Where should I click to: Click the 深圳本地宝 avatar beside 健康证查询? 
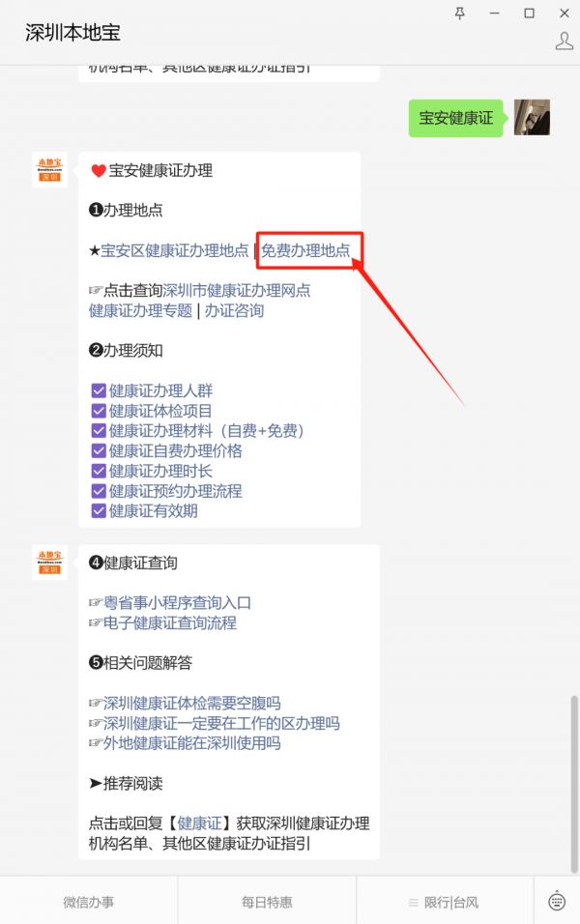[x=49, y=563]
